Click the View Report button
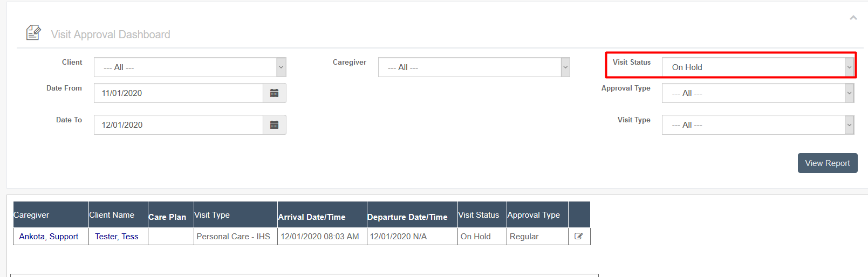Image resolution: width=868 pixels, height=277 pixels. (828, 163)
